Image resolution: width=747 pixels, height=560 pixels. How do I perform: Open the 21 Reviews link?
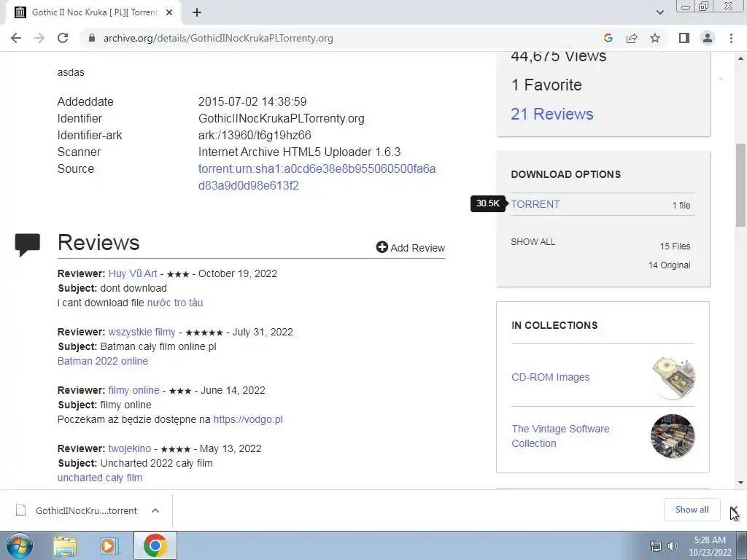tap(552, 114)
